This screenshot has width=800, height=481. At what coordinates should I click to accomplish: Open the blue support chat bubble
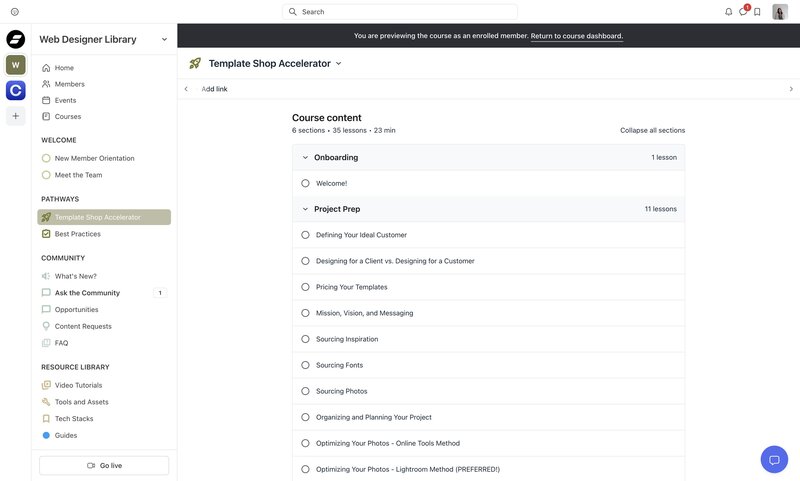774,460
